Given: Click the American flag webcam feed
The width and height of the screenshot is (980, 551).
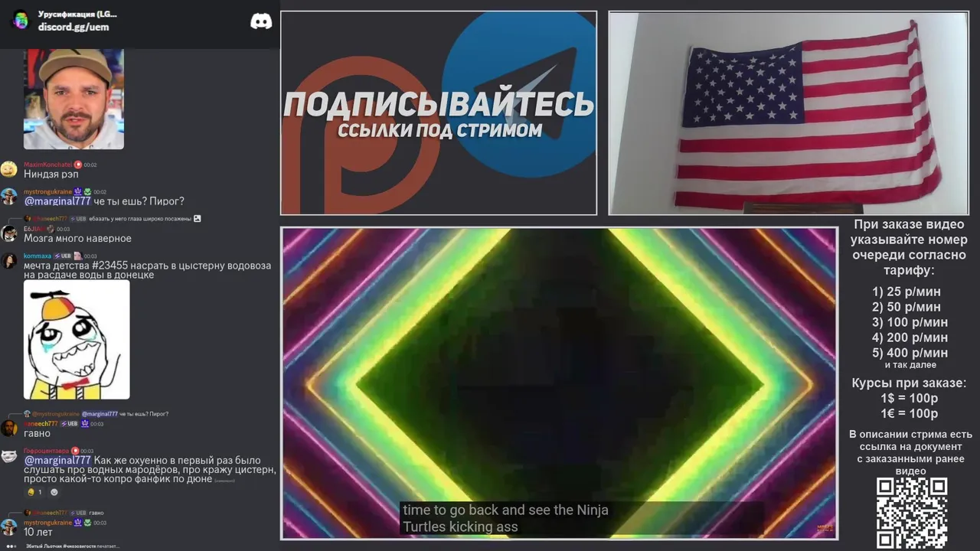Looking at the screenshot, I should 788,113.
